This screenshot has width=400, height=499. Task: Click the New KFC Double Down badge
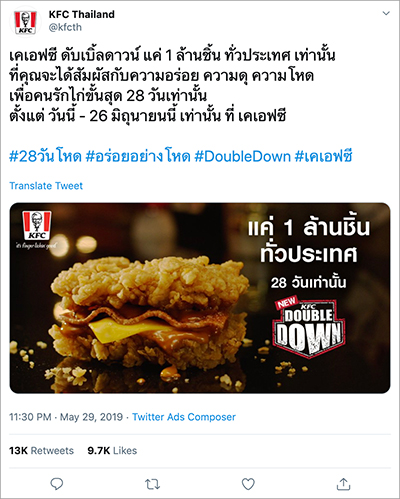coord(309,328)
